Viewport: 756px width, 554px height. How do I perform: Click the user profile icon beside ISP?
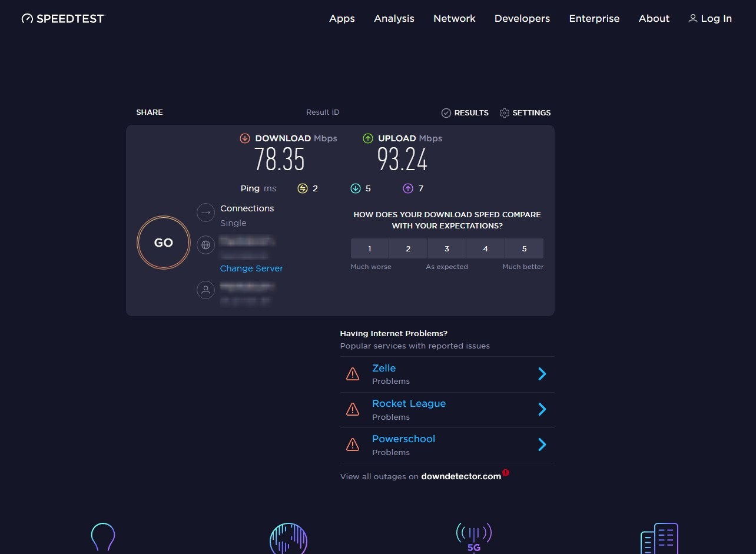coord(205,290)
